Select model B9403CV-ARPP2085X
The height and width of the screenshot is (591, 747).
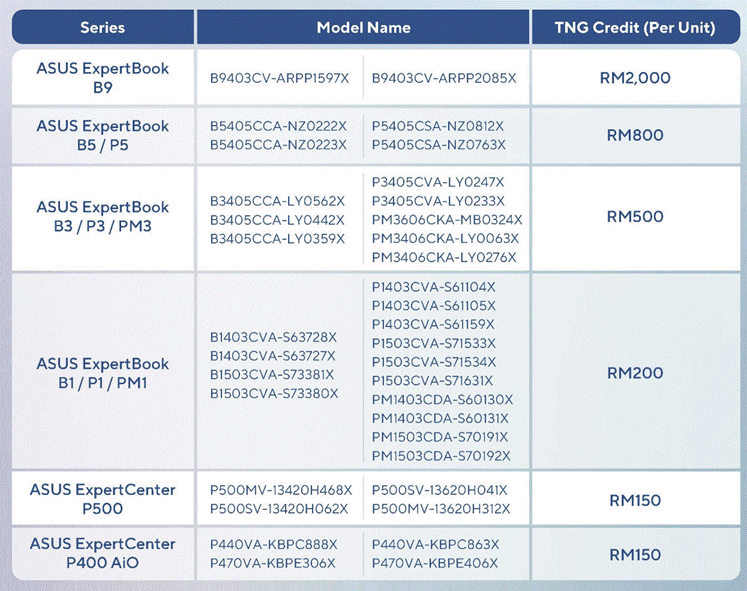444,77
